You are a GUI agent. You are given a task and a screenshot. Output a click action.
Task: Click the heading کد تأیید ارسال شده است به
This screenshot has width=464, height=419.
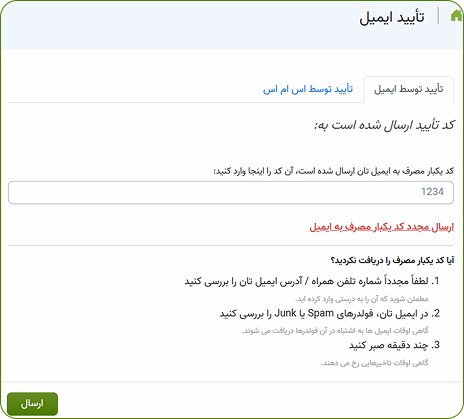[384, 125]
